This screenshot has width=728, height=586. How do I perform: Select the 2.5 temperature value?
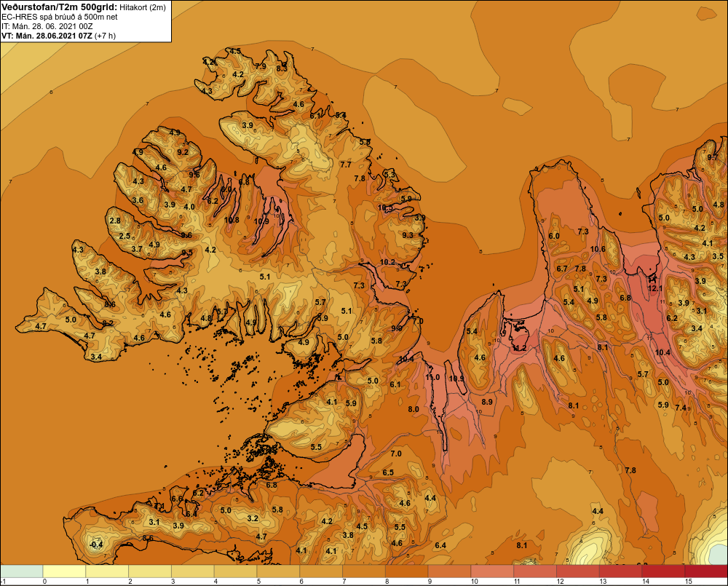124,235
